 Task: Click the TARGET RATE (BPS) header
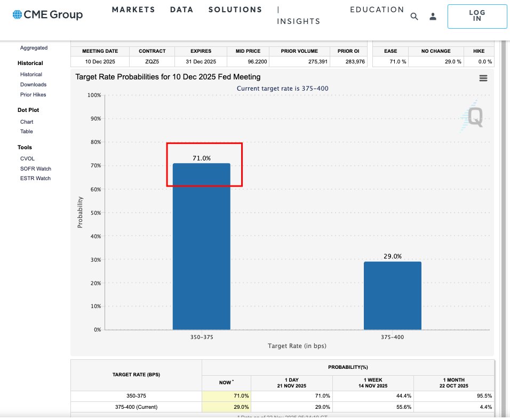[136, 375]
